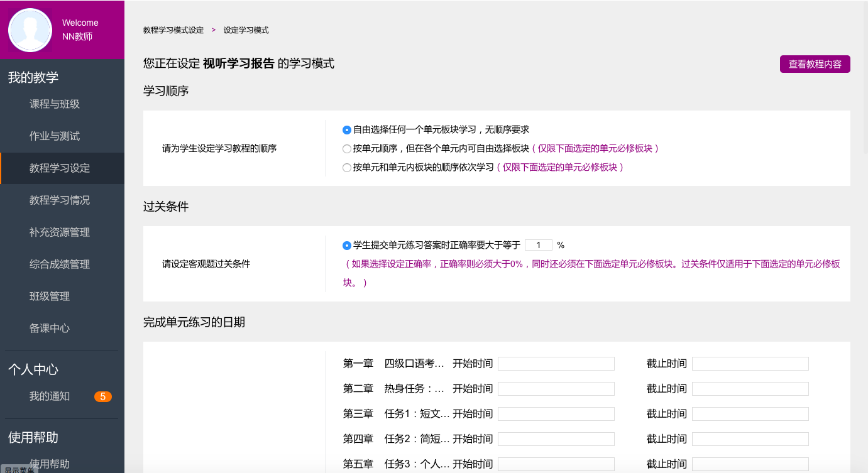Image resolution: width=868 pixels, height=473 pixels.
Task: Click the 教程学习模式设定 breadcrumb link
Action: coord(173,30)
